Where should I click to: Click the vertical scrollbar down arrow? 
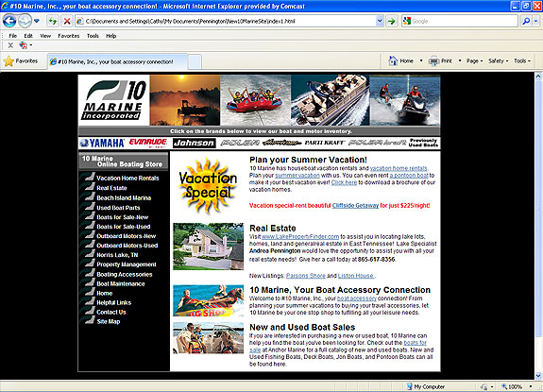tap(538, 376)
